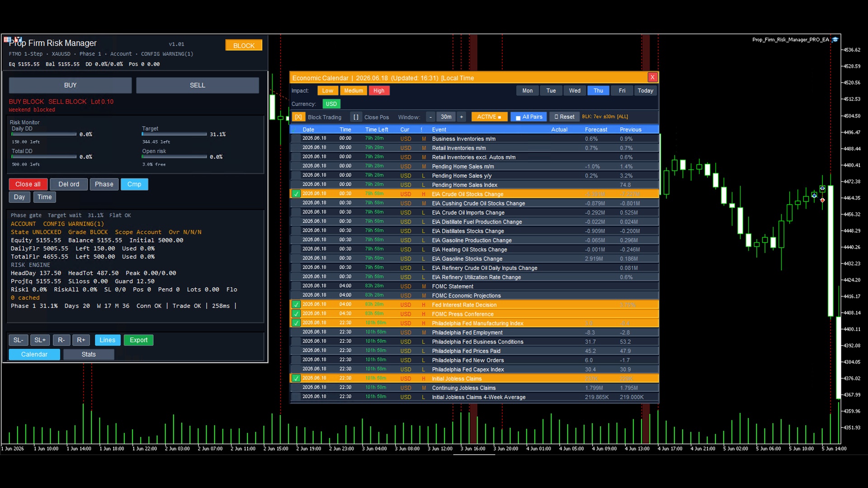Viewport: 868px width, 488px height.
Task: Toggle the Close Pos [ ] checkbox
Action: [356, 117]
